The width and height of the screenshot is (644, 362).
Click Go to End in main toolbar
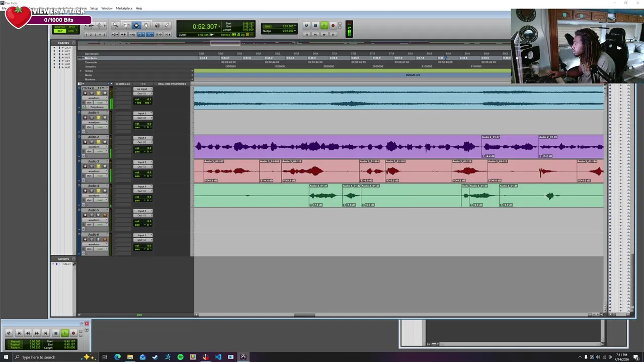click(x=333, y=35)
